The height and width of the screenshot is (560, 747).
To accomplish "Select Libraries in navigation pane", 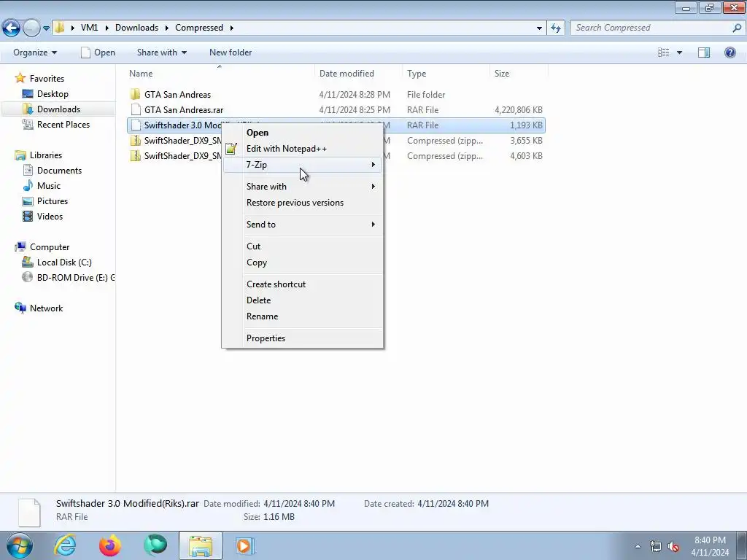I will [46, 155].
